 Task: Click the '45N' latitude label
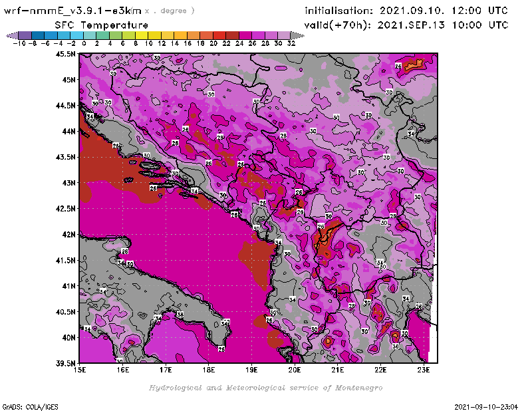coord(68,79)
